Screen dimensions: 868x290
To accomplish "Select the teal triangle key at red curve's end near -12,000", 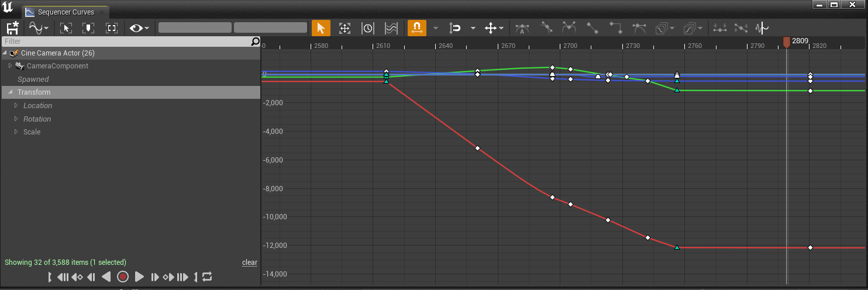I will pyautogui.click(x=677, y=247).
